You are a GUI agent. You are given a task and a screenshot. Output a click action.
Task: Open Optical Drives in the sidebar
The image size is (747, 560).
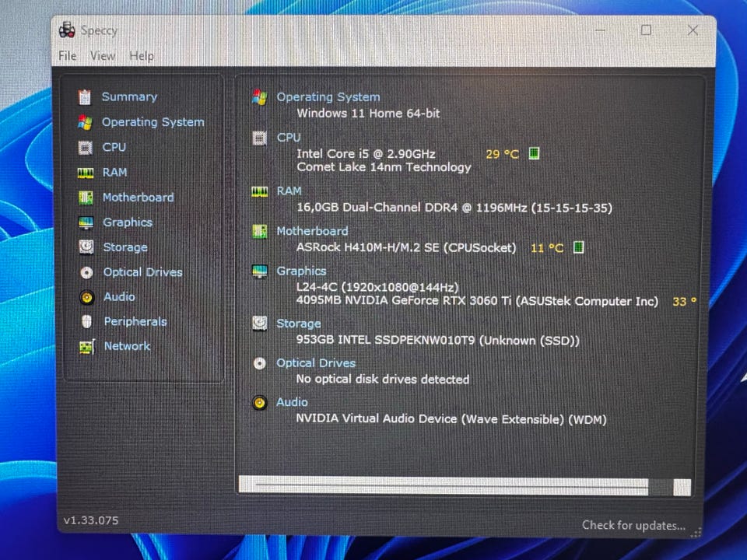[143, 272]
